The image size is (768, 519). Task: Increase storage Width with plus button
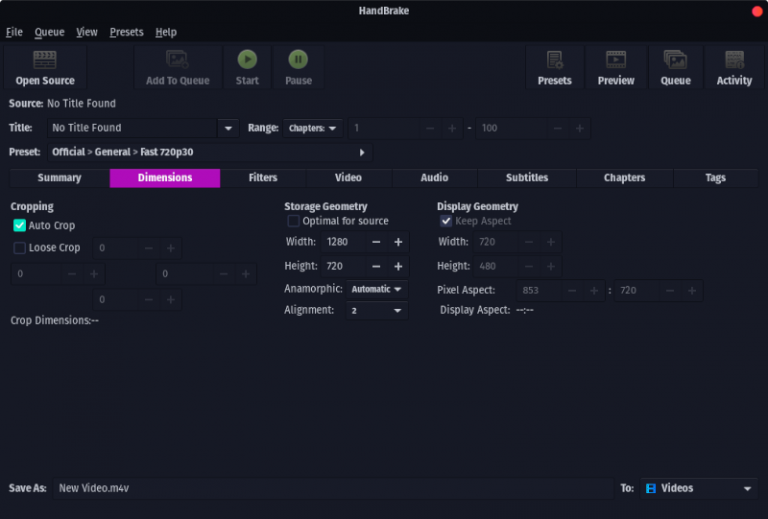pyautogui.click(x=398, y=242)
